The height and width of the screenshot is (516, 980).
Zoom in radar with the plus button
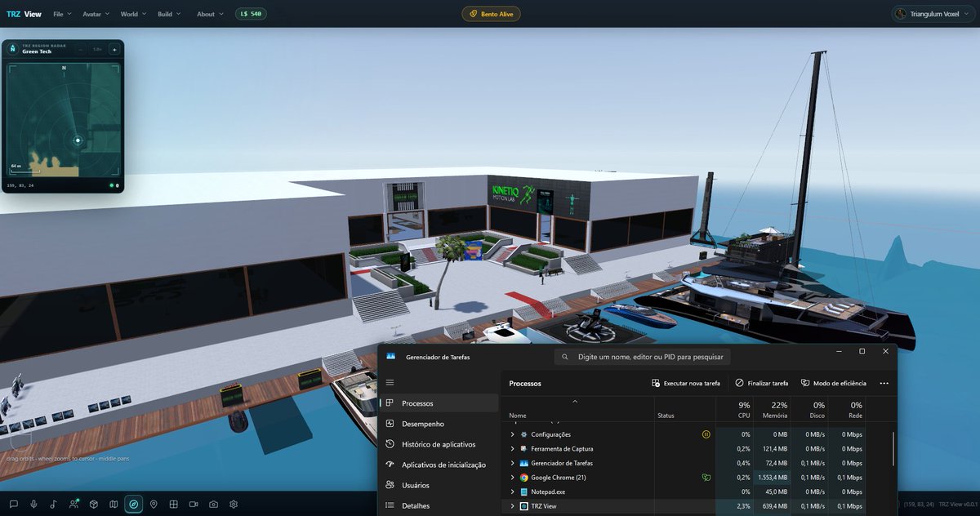pyautogui.click(x=114, y=50)
